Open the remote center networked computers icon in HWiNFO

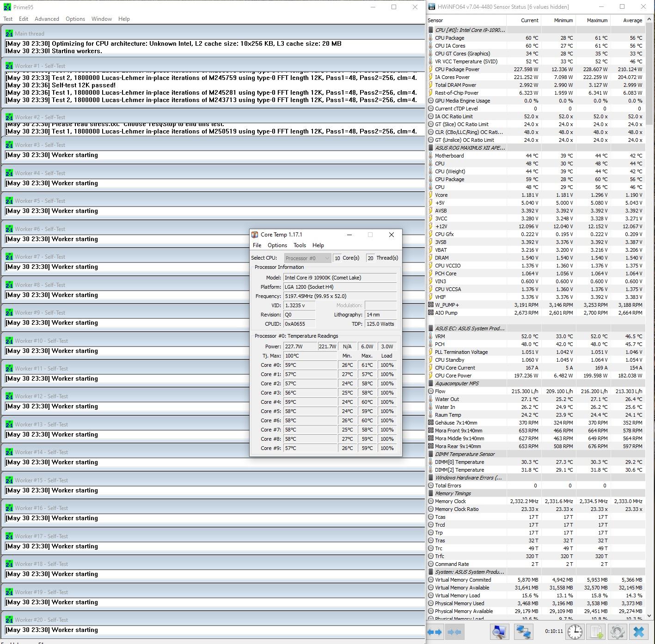pyautogui.click(x=523, y=632)
